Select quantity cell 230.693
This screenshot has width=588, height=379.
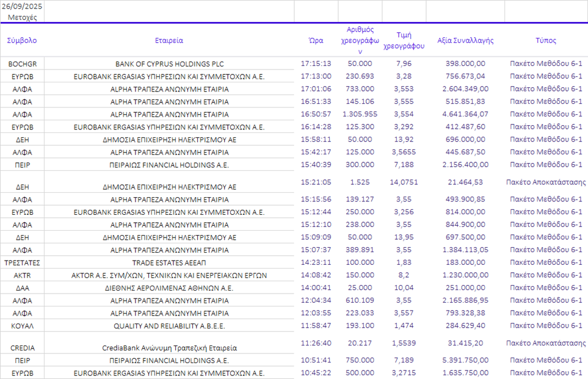[360, 76]
